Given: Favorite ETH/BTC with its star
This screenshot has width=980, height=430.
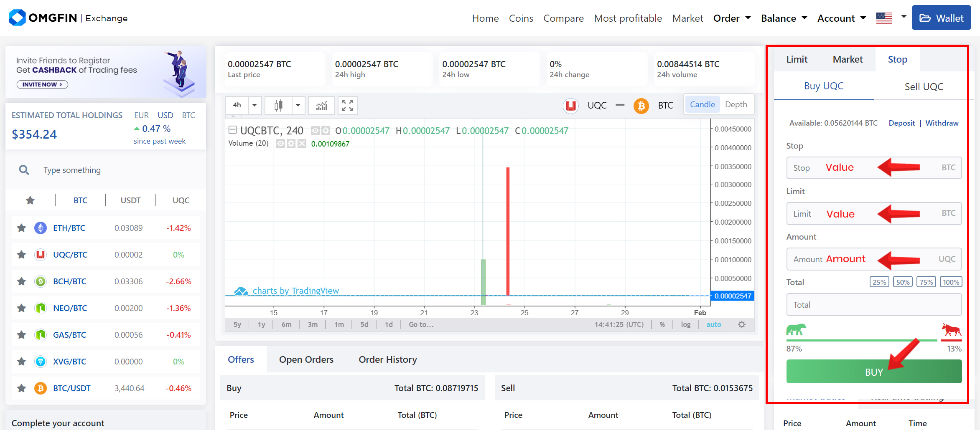Looking at the screenshot, I should (21, 228).
